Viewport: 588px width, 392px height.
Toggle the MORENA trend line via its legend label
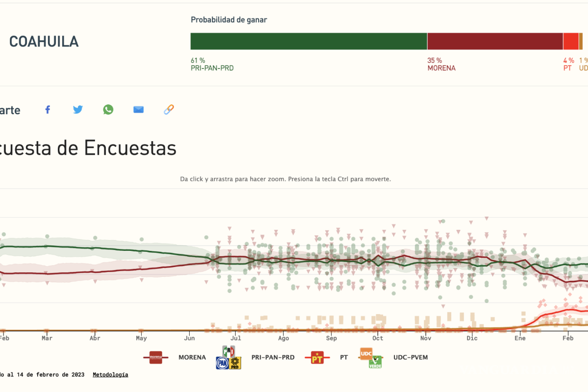(192, 357)
